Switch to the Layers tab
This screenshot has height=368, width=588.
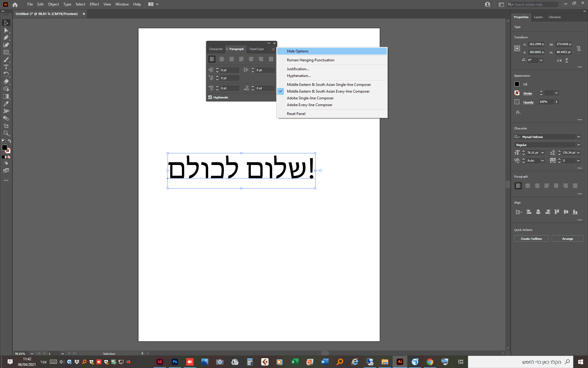(x=538, y=17)
